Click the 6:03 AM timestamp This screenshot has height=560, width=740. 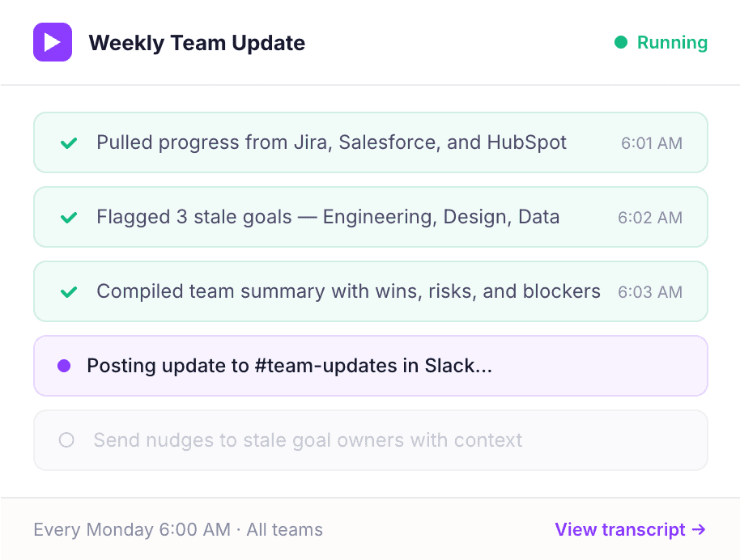[x=650, y=292]
